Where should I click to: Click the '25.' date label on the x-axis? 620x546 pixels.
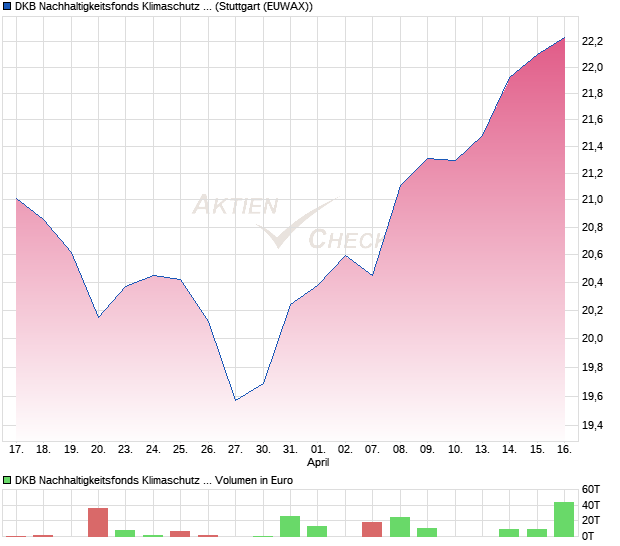pyautogui.click(x=180, y=449)
